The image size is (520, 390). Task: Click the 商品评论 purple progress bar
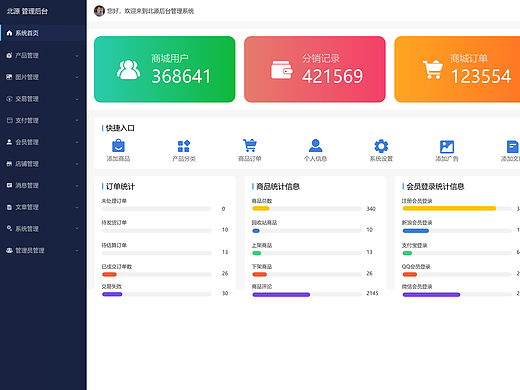point(281,294)
